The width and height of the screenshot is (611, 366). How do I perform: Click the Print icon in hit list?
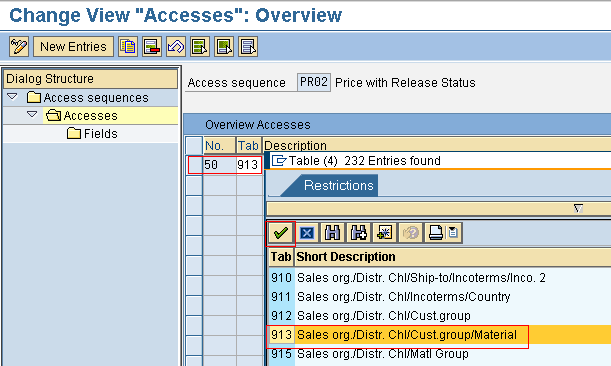click(x=435, y=233)
